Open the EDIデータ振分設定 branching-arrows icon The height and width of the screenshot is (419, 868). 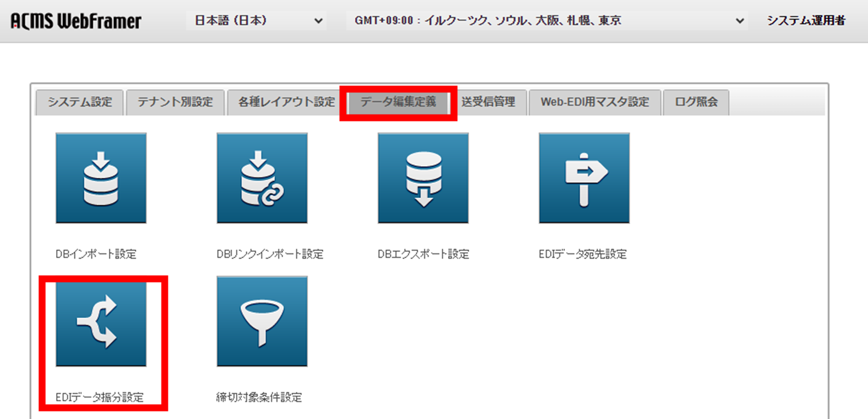100,323
